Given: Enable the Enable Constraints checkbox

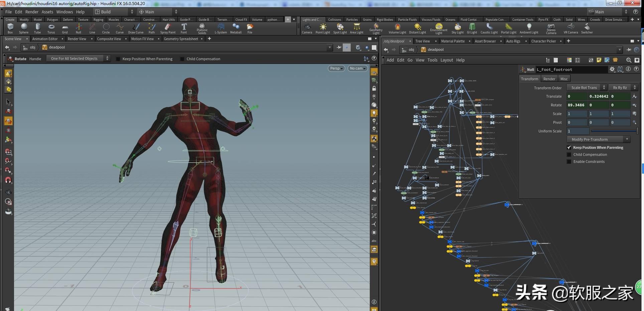Looking at the screenshot, I should pos(569,162).
